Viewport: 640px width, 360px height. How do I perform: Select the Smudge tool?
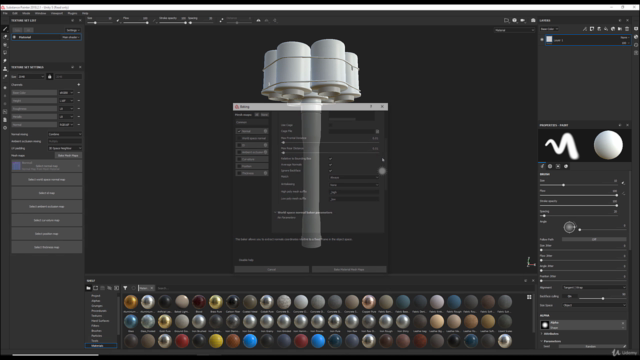pos(5,61)
